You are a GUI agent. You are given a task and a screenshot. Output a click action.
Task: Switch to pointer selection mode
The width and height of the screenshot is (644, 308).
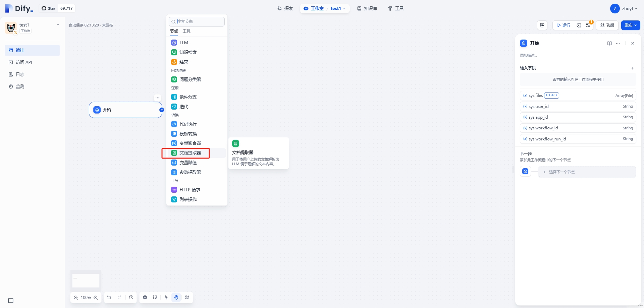coord(166,297)
